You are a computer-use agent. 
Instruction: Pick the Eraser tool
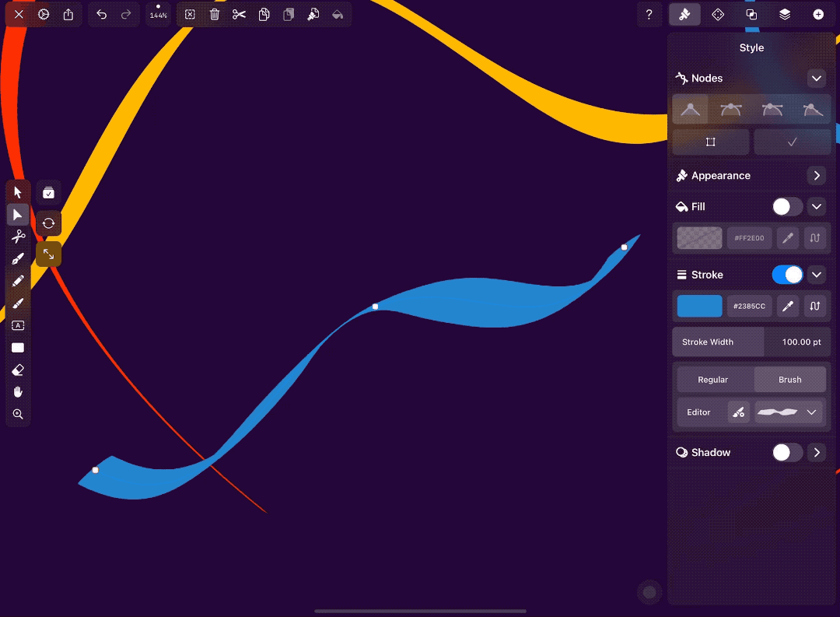(x=17, y=370)
